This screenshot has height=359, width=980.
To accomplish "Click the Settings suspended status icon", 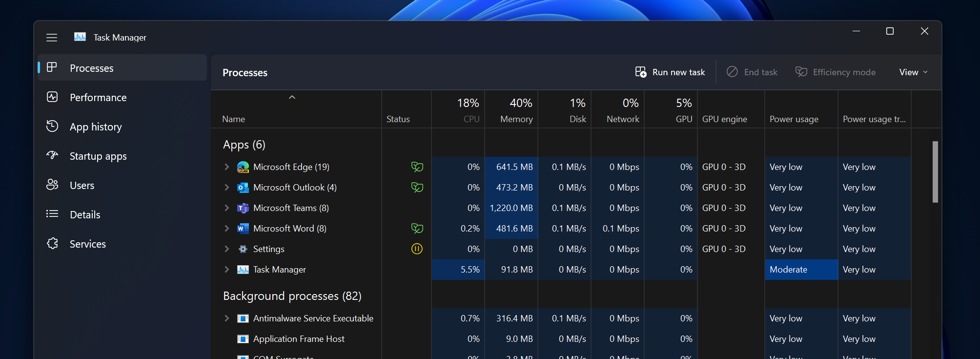I will pyautogui.click(x=417, y=249).
